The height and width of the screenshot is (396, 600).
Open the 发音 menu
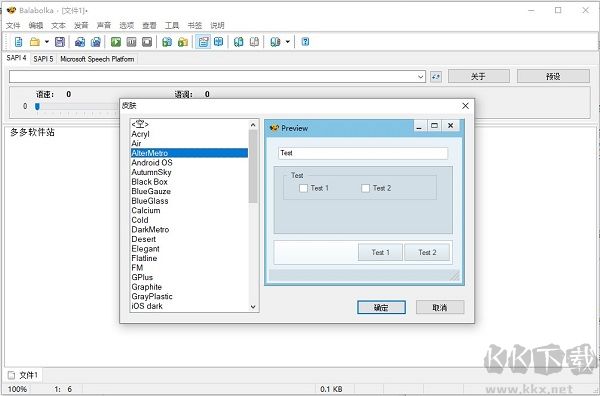81,25
